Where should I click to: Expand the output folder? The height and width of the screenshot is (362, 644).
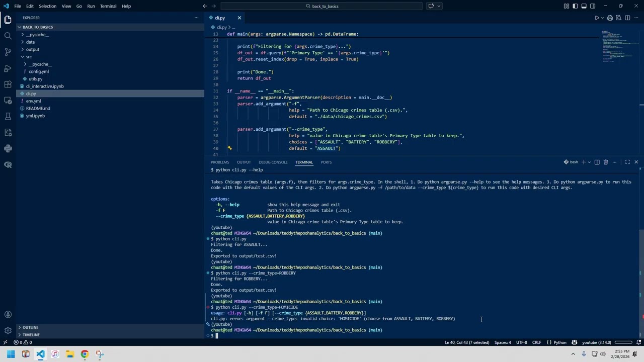click(32, 49)
